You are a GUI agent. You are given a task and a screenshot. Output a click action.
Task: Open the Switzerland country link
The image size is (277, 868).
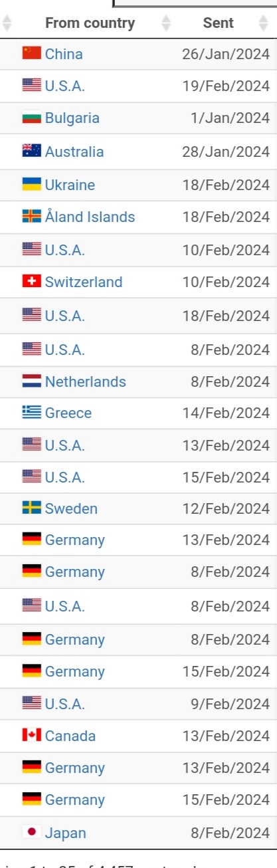84,282
